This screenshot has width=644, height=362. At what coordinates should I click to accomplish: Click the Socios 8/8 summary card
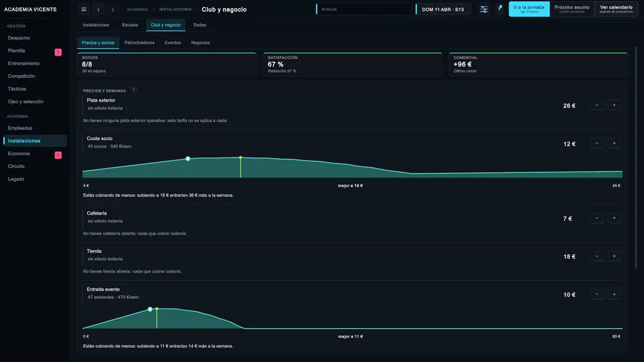click(167, 64)
